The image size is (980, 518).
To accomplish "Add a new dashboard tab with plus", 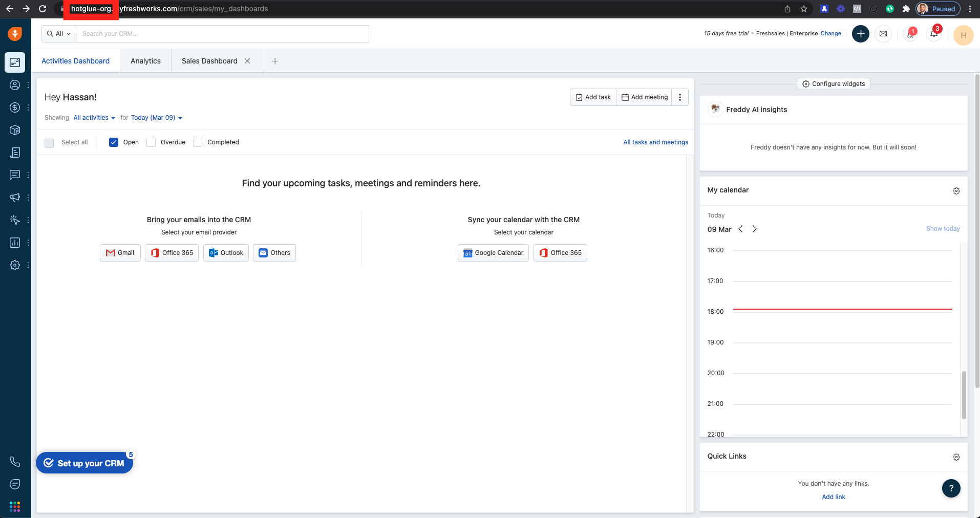I will point(275,61).
